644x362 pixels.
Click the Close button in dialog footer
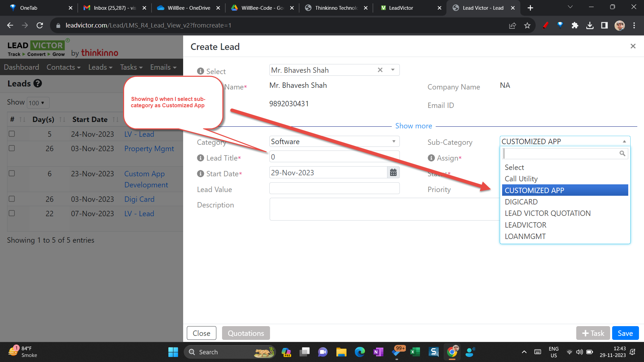201,333
